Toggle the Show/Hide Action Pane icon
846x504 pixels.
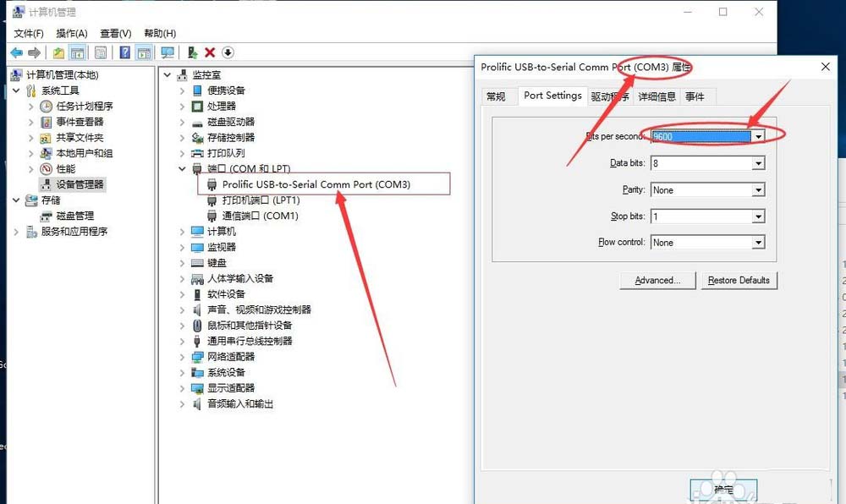click(144, 52)
